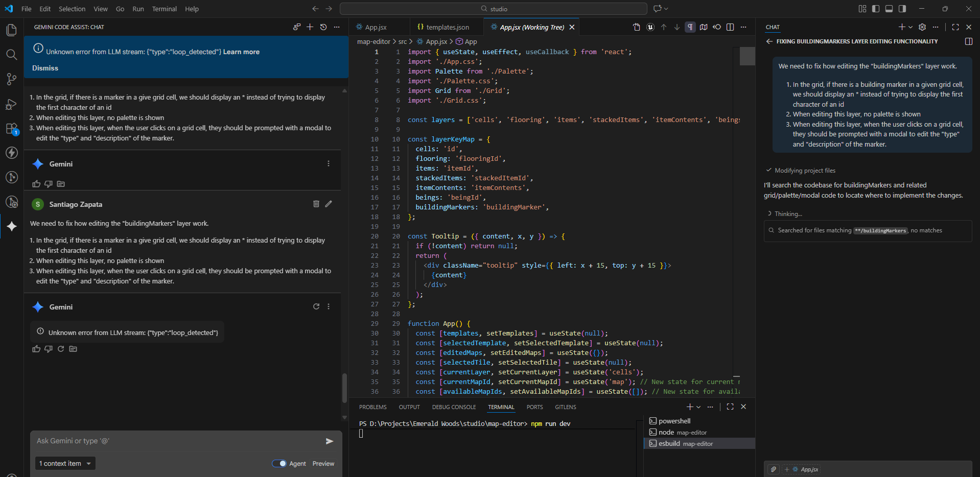Open the Terminal menu
The image size is (980, 477).
[x=164, y=9]
